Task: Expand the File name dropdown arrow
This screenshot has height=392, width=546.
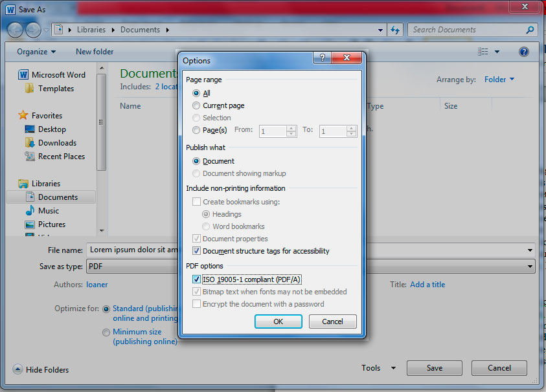Action: coord(530,250)
